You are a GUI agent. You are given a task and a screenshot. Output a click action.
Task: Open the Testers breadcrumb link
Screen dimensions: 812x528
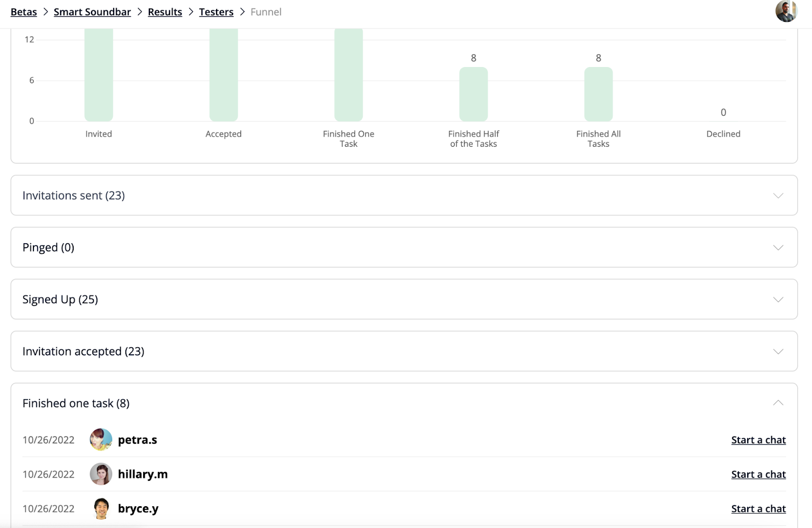[216, 12]
